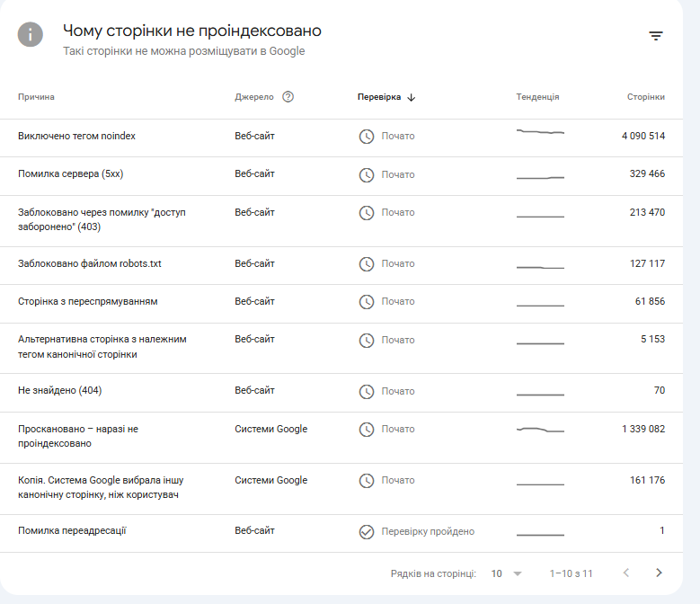This screenshot has width=700, height=604.
Task: Click the clock icon in the noindex row
Action: point(367,136)
